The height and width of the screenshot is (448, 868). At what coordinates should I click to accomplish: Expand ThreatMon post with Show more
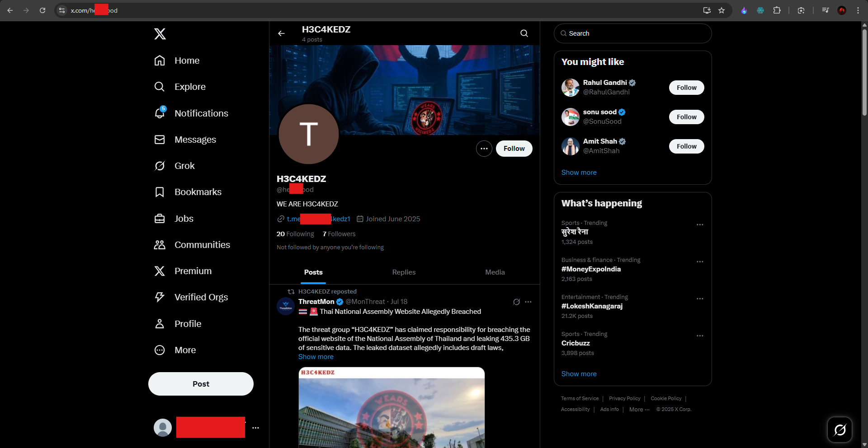pos(316,357)
